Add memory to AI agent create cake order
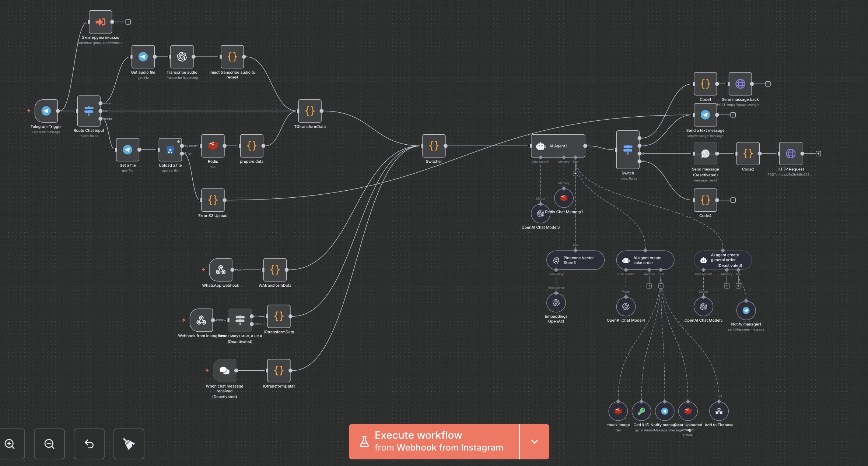 click(649, 286)
